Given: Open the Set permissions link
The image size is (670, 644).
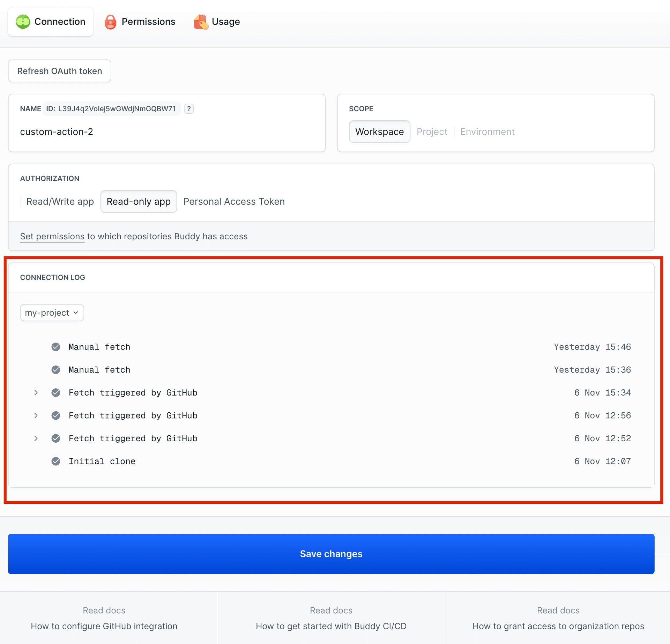Looking at the screenshot, I should click(52, 237).
